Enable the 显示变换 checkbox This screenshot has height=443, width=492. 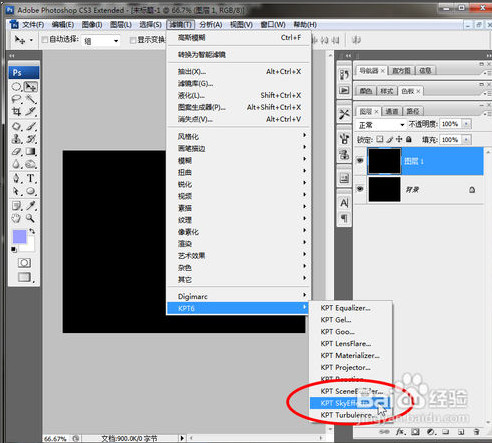pyautogui.click(x=133, y=40)
